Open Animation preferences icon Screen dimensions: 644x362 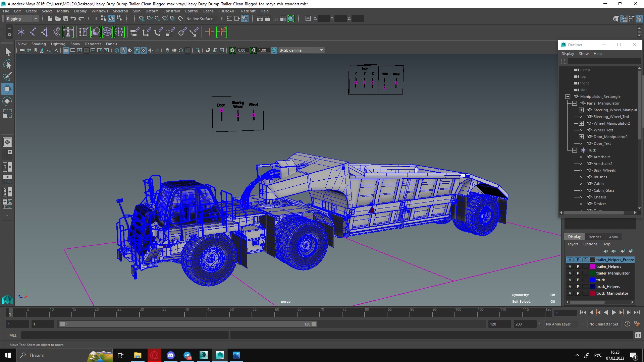637,324
